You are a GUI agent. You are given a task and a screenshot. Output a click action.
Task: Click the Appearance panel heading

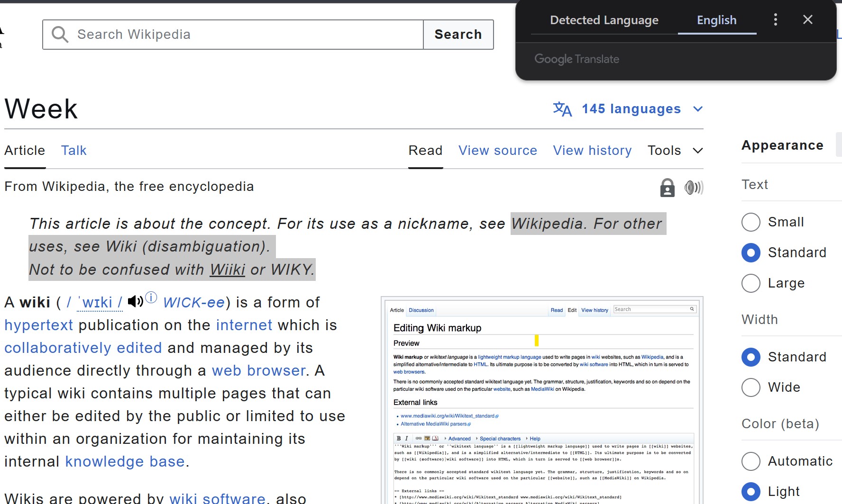[x=782, y=145]
